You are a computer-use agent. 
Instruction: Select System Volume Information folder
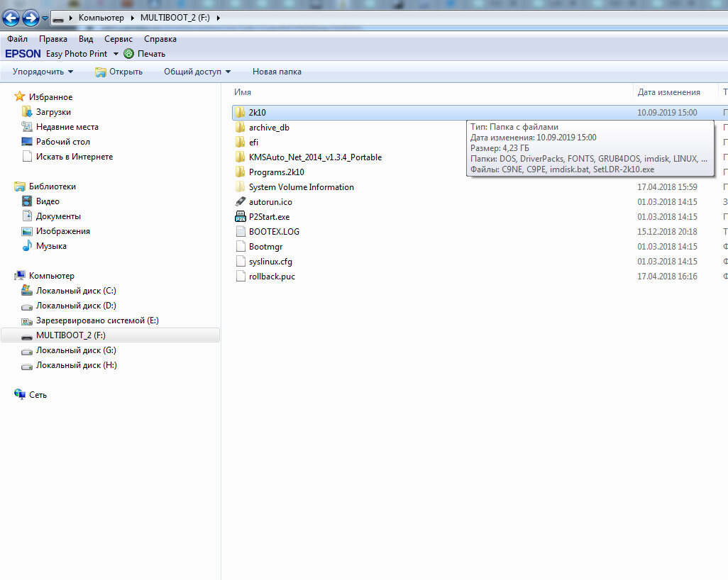point(302,186)
